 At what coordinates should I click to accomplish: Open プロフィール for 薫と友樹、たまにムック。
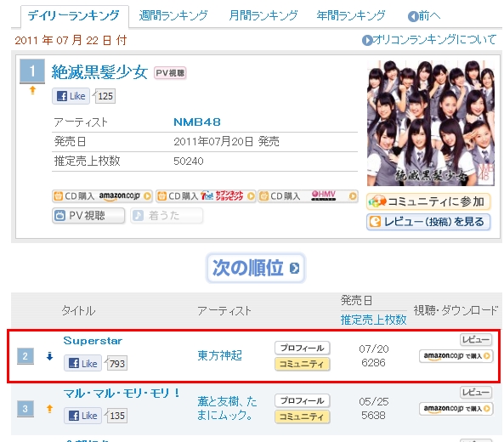click(302, 400)
